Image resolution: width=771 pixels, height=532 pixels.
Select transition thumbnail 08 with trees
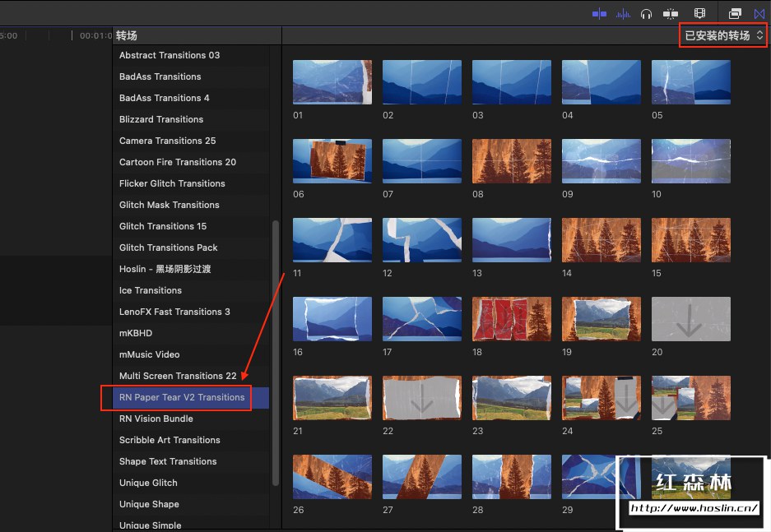[x=511, y=160]
